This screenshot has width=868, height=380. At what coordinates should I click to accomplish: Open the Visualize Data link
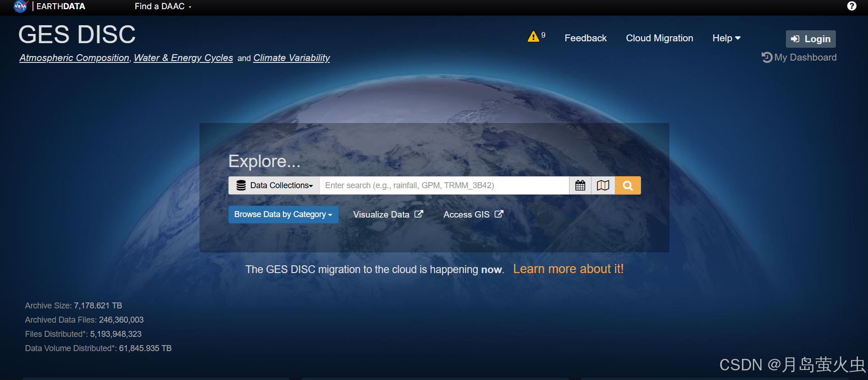(388, 214)
